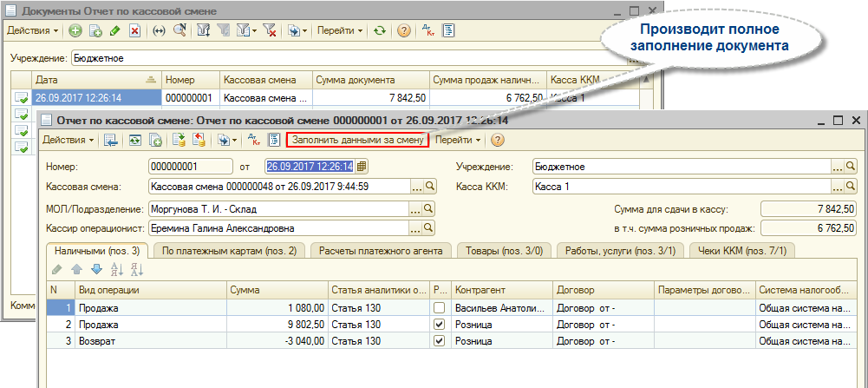Viewport: 868px width, 388px height.
Task: Open Действия dropdown in the documents list window
Action: [33, 30]
